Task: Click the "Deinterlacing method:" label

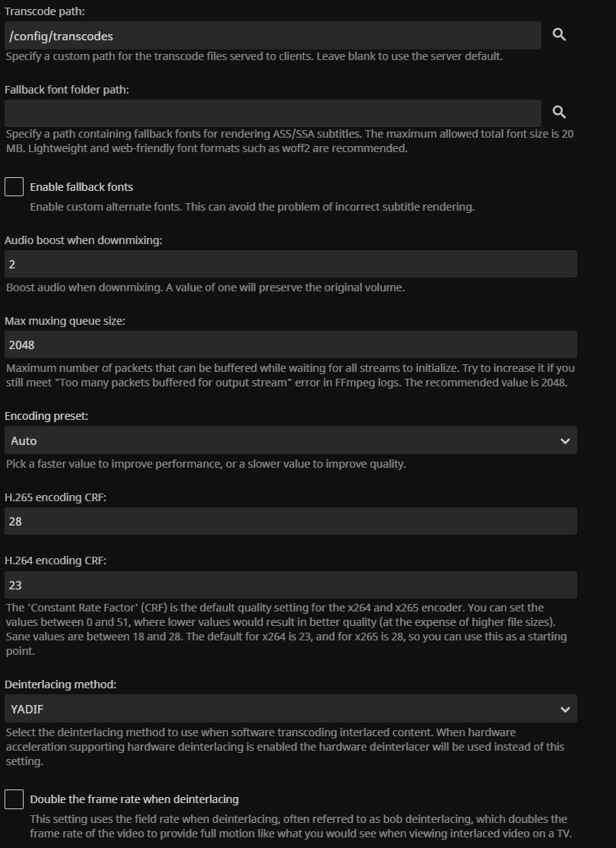Action: [60, 684]
